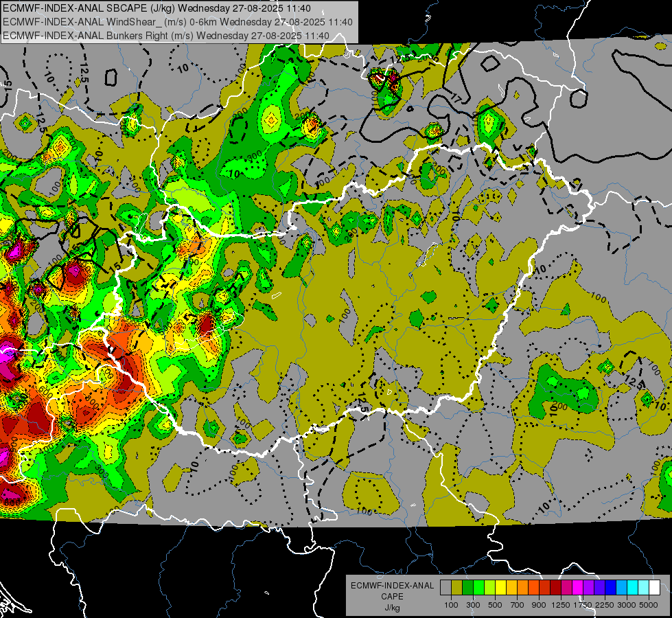Select the sky blue swatch left of the 3000 tick
This screenshot has height=618, width=672.
[x=621, y=587]
